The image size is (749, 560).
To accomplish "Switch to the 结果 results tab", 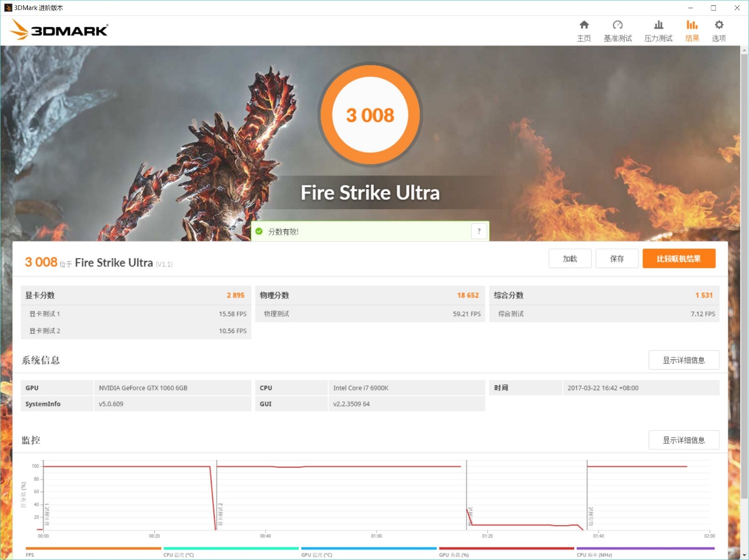I will 692,31.
